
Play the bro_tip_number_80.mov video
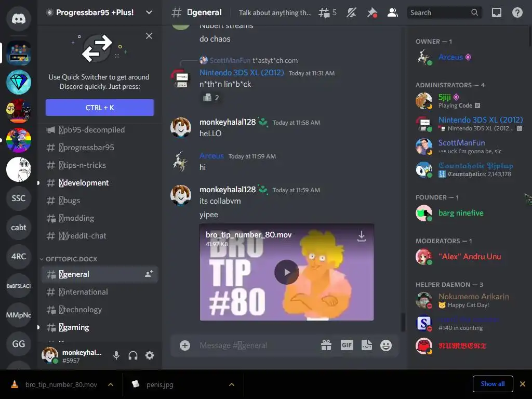(287, 272)
